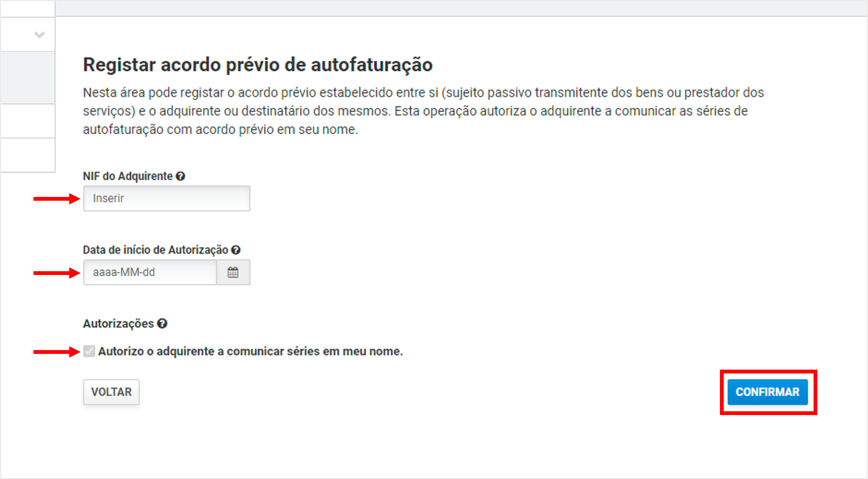Click the help icon beside NIF do Adquirente
Screen dimensions: 868x479
(181, 176)
